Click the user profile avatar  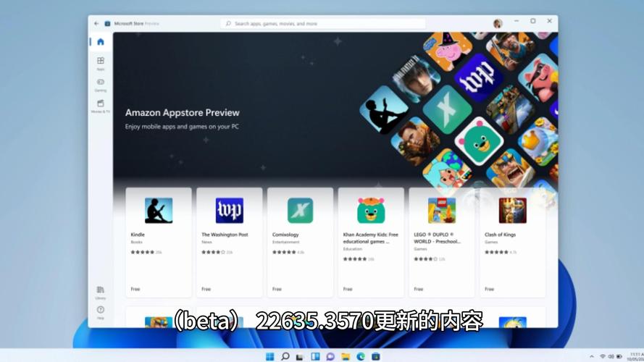[498, 23]
